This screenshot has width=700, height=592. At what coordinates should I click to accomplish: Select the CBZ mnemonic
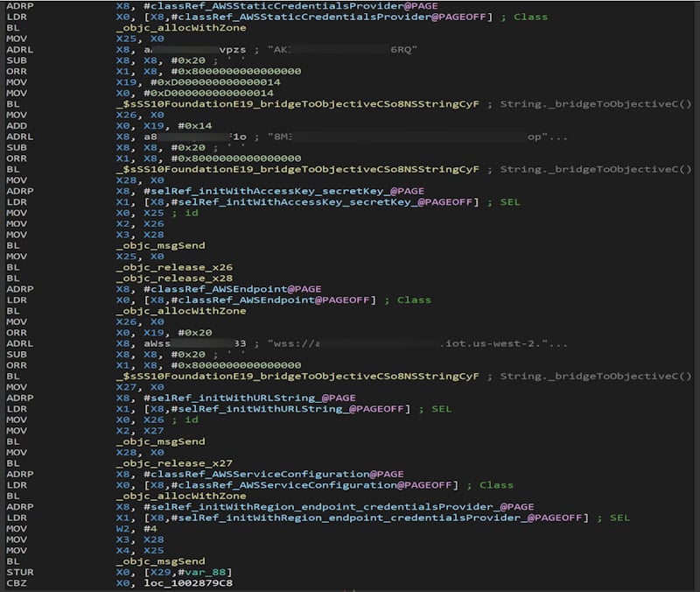pyautogui.click(x=17, y=583)
